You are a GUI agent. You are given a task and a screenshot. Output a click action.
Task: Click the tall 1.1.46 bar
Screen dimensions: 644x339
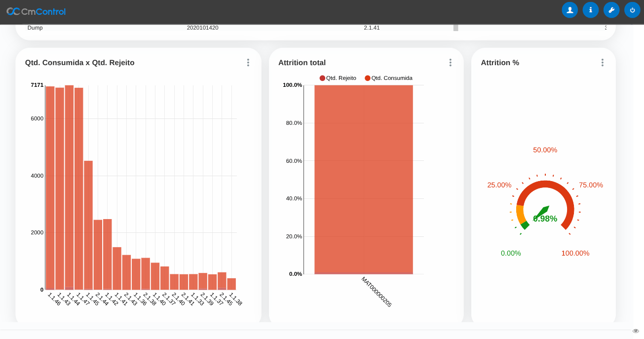click(x=50, y=188)
